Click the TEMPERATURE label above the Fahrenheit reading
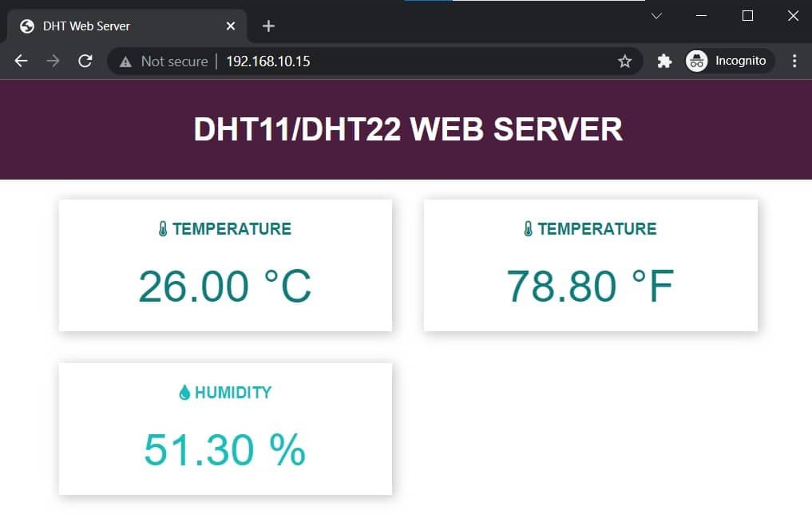The image size is (812, 514). pyautogui.click(x=596, y=229)
